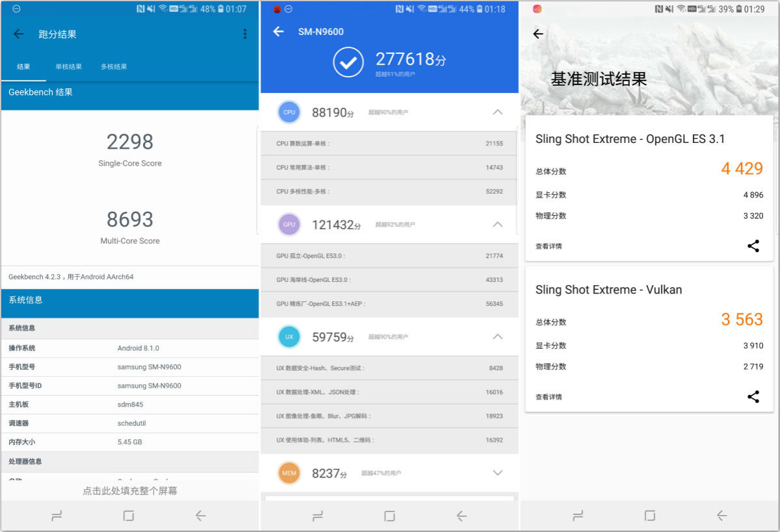Viewport: 780px width, 532px height.
Task: Open 查看详情 for the OpenGL ES 3.1 test
Action: (549, 246)
